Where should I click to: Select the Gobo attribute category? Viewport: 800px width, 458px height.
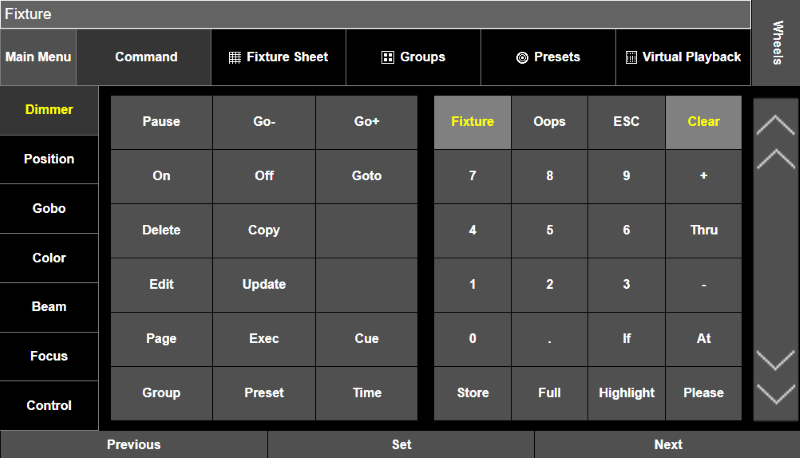pyautogui.click(x=49, y=208)
